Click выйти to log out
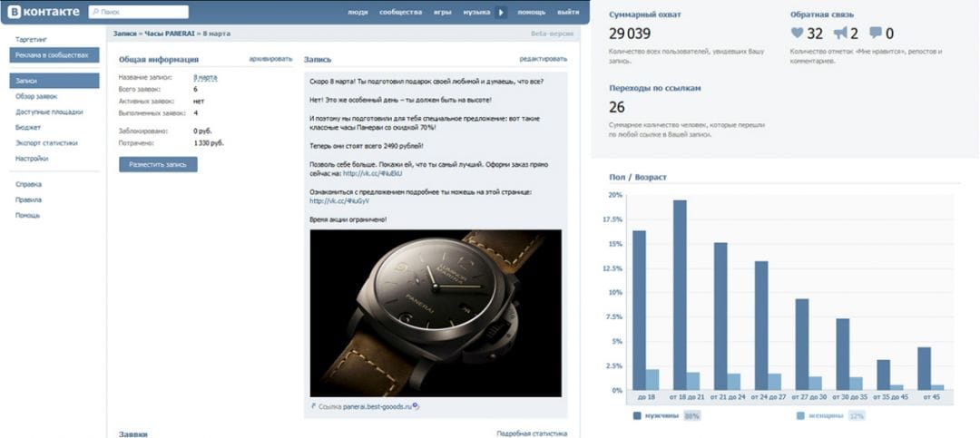Screen dimensions: 980x438 568,12
